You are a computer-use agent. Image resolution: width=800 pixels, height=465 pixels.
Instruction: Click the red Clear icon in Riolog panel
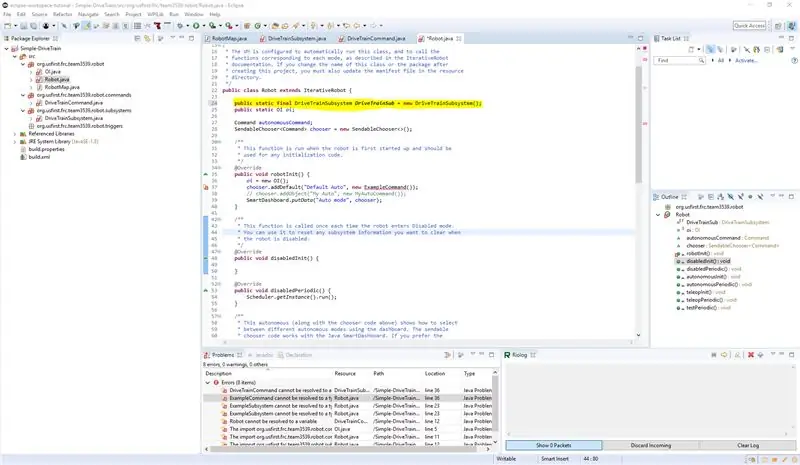pos(751,355)
